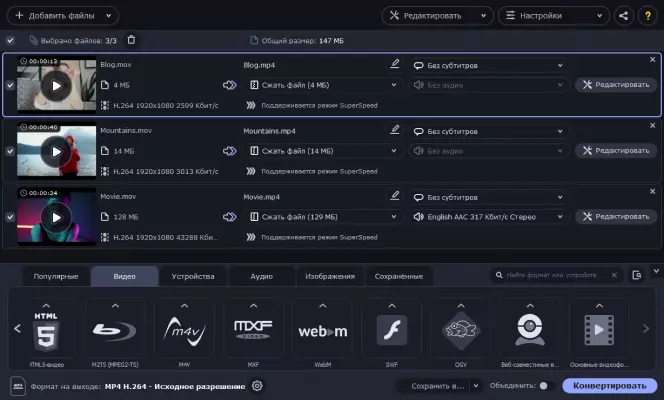Open output format settings gear icon
The image size is (664, 400).
(x=257, y=386)
